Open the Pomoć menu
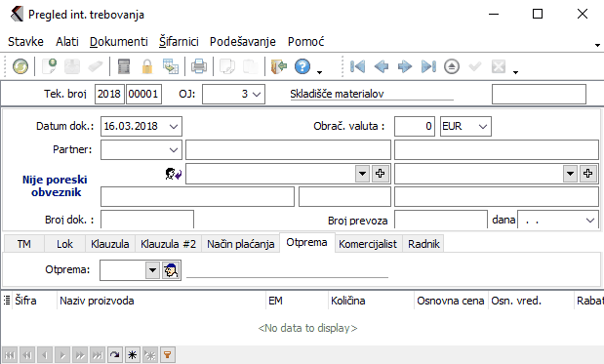The height and width of the screenshot is (364, 604). (x=305, y=42)
